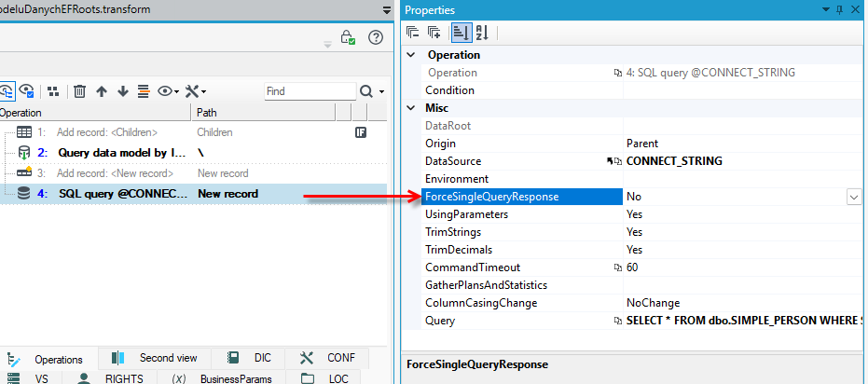Click the IF condition icon on row 1

tap(361, 132)
